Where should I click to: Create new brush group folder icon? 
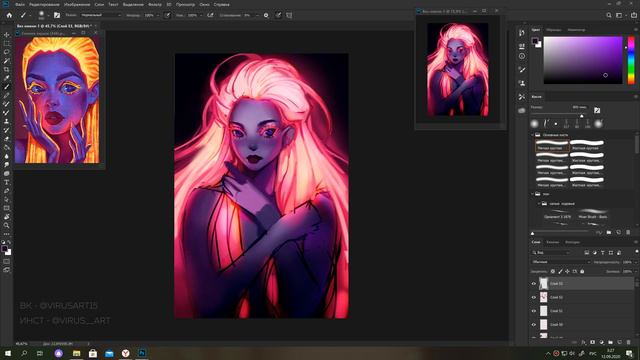609,232
